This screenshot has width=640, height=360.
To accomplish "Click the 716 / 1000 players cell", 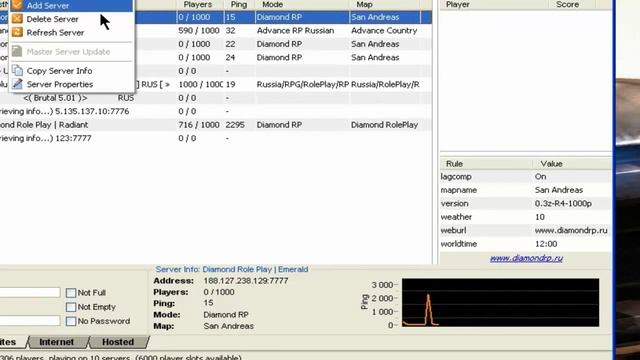I will [x=199, y=125].
